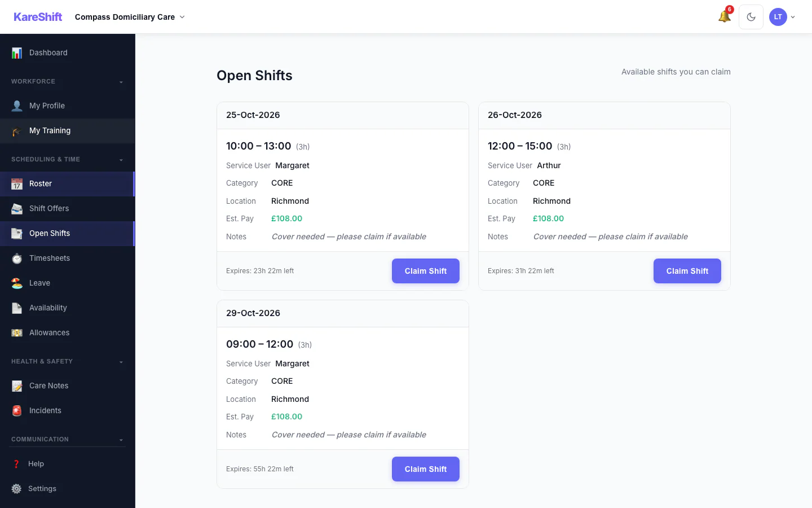Image resolution: width=812 pixels, height=508 pixels.
Task: Open the Timesheets menu item
Action: (x=68, y=258)
